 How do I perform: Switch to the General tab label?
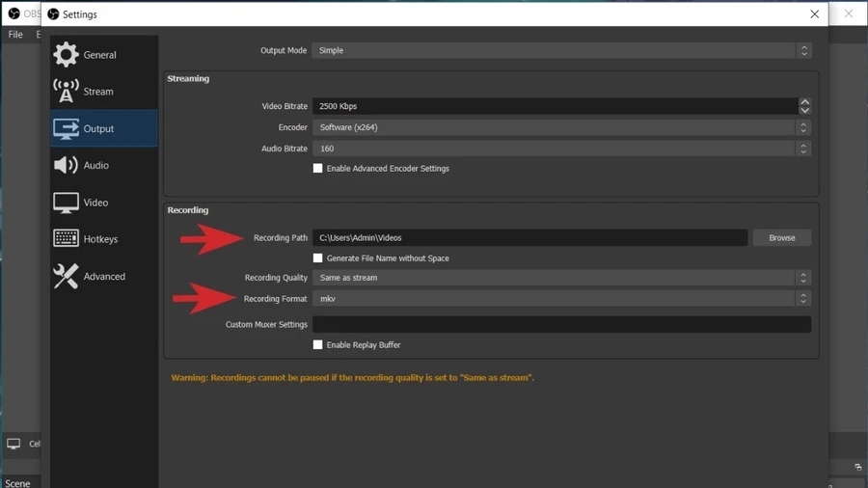tap(99, 55)
